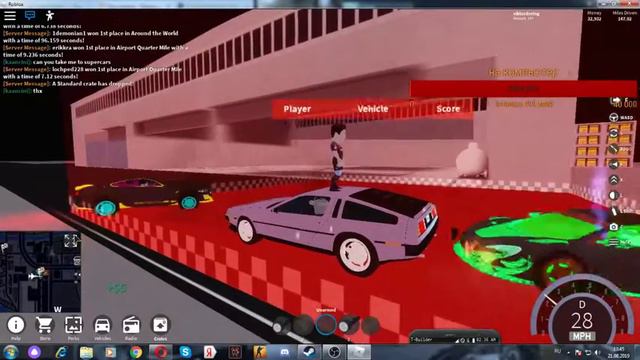
Task: Open the Windows Start button
Action: tap(11, 352)
